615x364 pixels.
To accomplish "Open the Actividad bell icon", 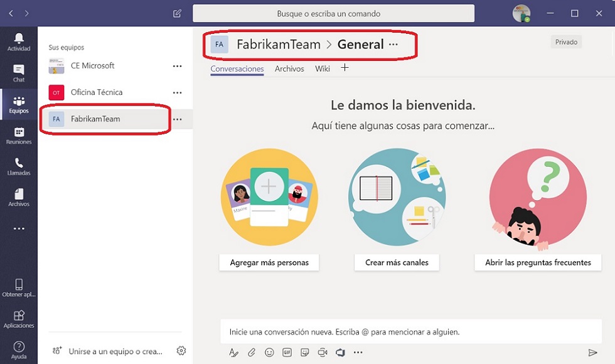I will click(x=18, y=38).
